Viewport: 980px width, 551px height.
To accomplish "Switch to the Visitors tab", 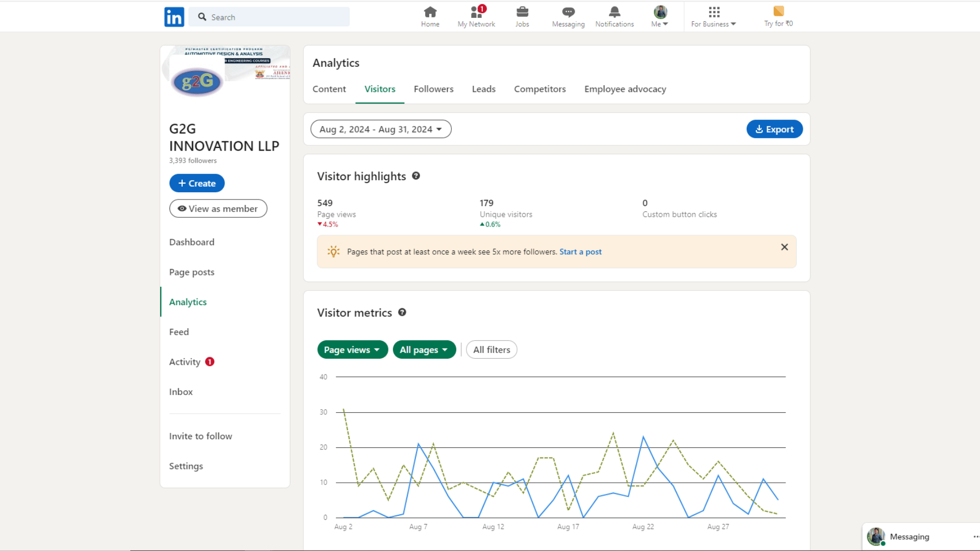I will point(380,89).
